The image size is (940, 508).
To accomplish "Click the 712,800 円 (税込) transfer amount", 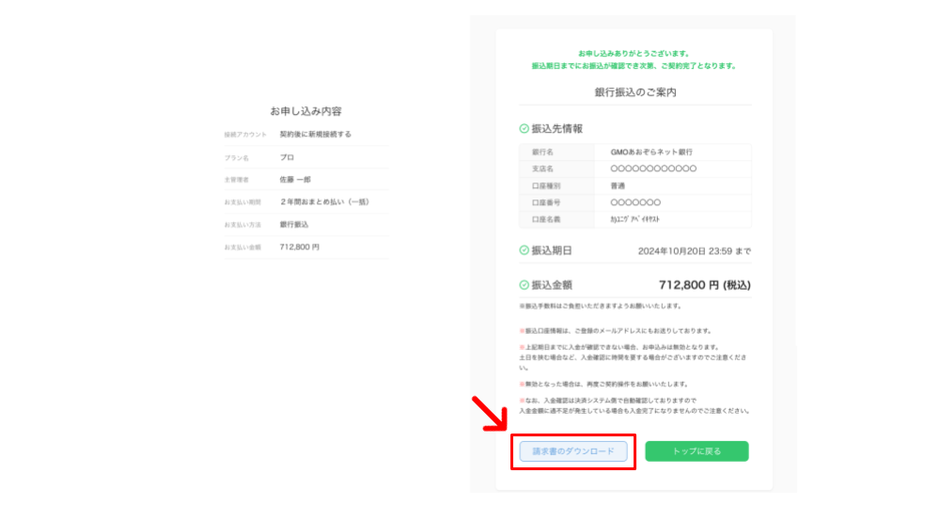I will click(x=704, y=285).
